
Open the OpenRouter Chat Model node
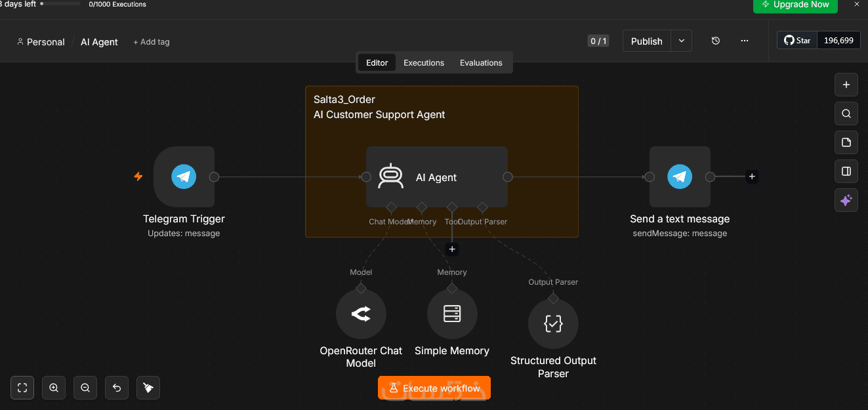click(x=361, y=314)
